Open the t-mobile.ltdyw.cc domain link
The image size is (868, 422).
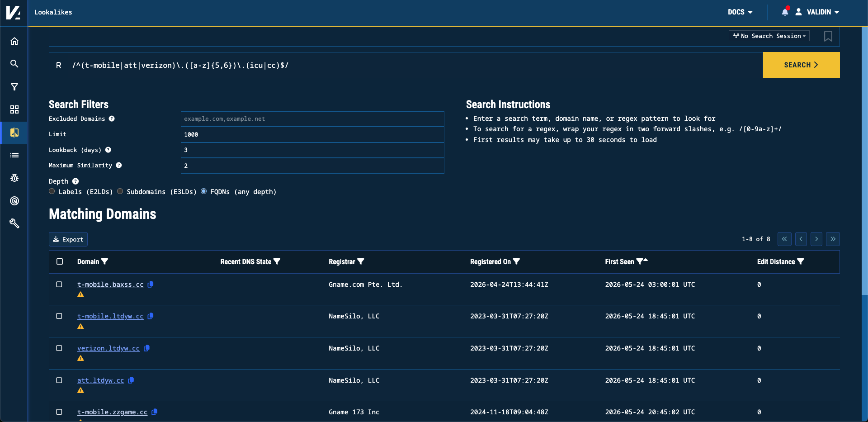click(110, 316)
